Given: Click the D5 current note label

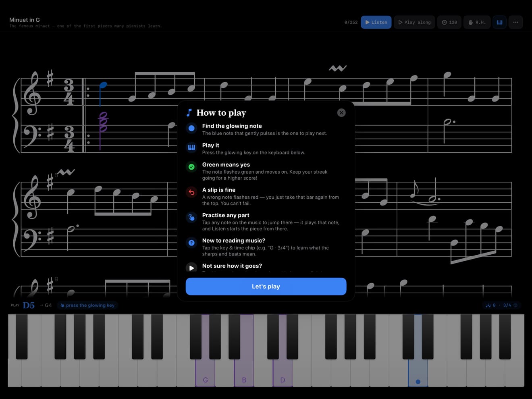Looking at the screenshot, I should point(29,305).
